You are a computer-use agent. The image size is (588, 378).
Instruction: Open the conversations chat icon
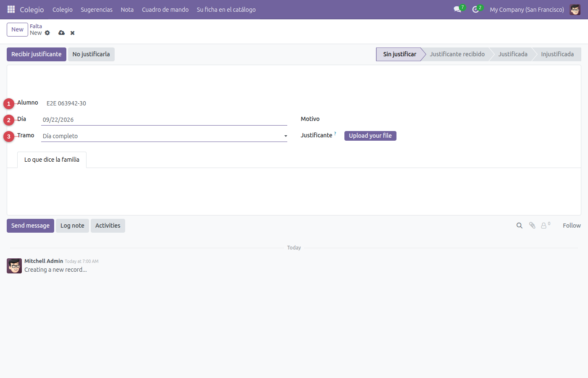[x=457, y=9]
